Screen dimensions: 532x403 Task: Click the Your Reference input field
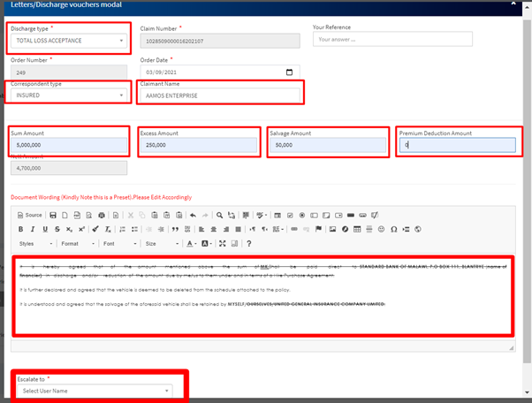[392, 40]
